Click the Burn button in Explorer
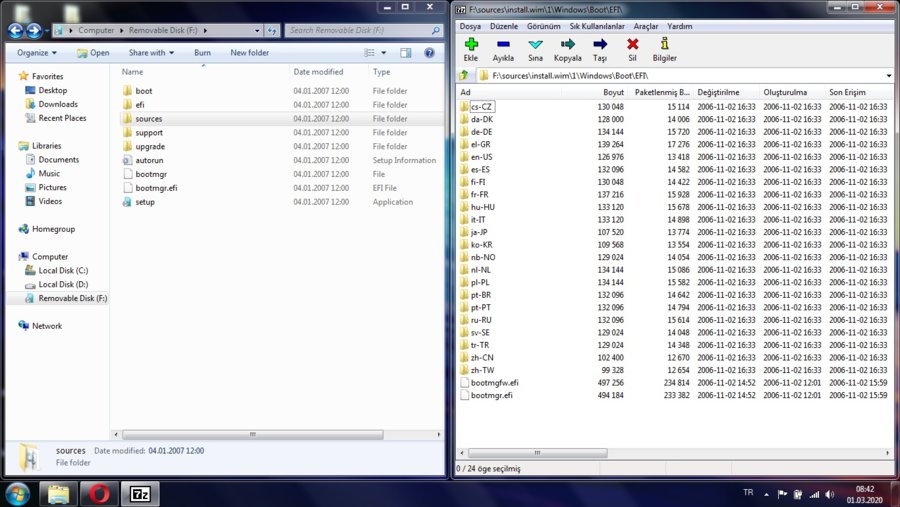 point(202,52)
